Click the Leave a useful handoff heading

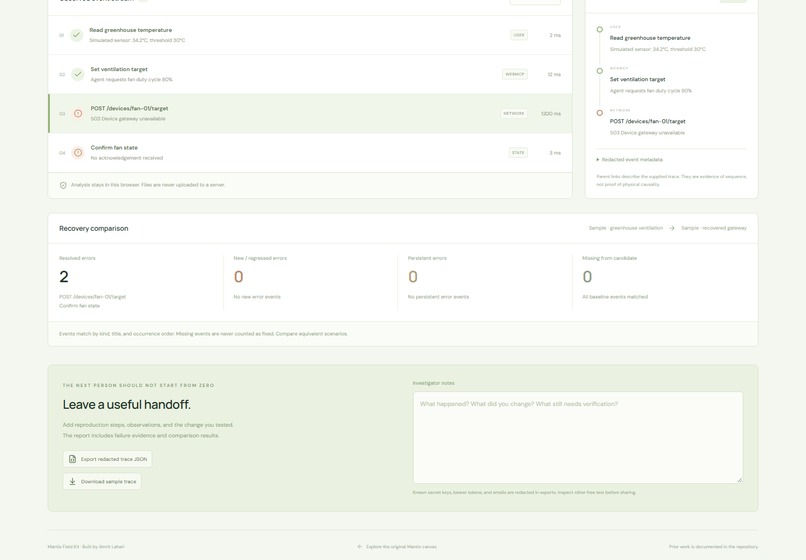tap(126, 405)
